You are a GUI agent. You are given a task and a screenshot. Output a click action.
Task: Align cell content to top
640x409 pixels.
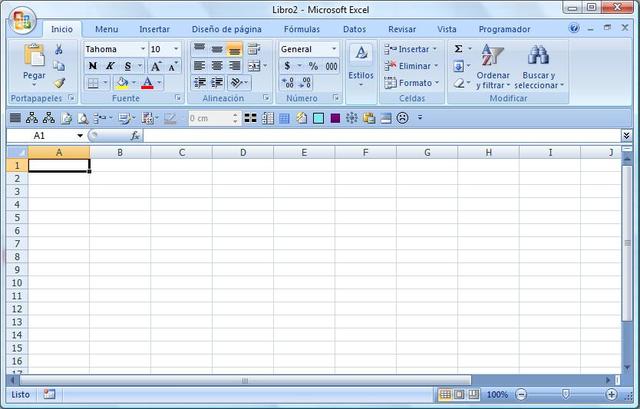click(200, 49)
